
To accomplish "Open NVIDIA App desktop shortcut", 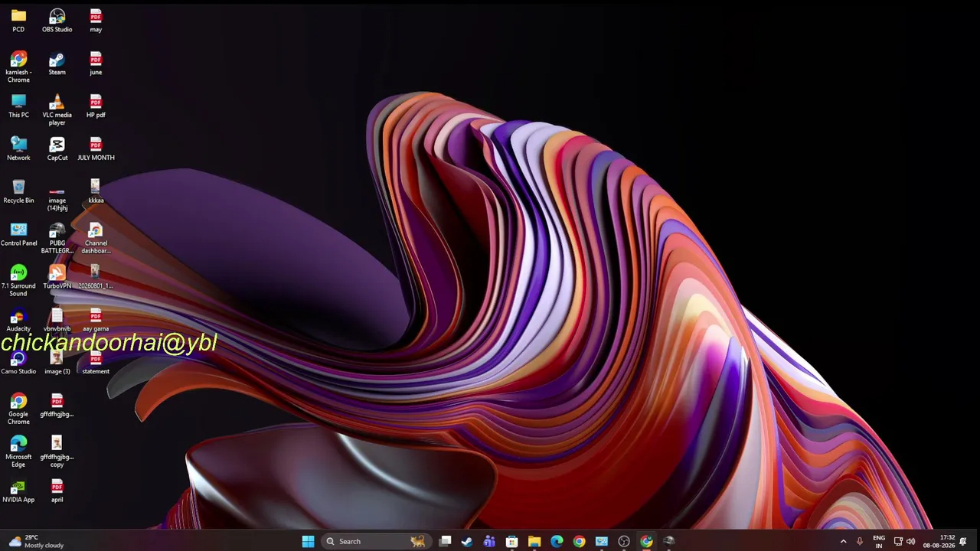I will (18, 492).
